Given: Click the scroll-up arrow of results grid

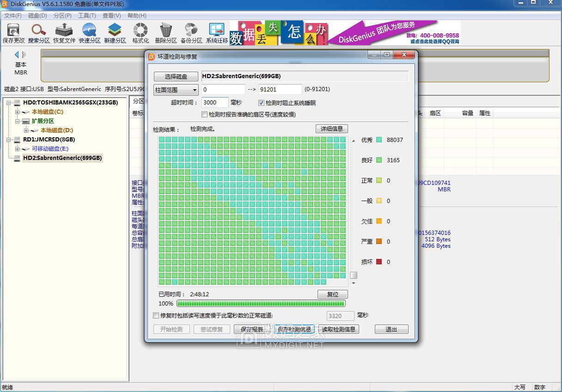Looking at the screenshot, I should (x=354, y=141).
